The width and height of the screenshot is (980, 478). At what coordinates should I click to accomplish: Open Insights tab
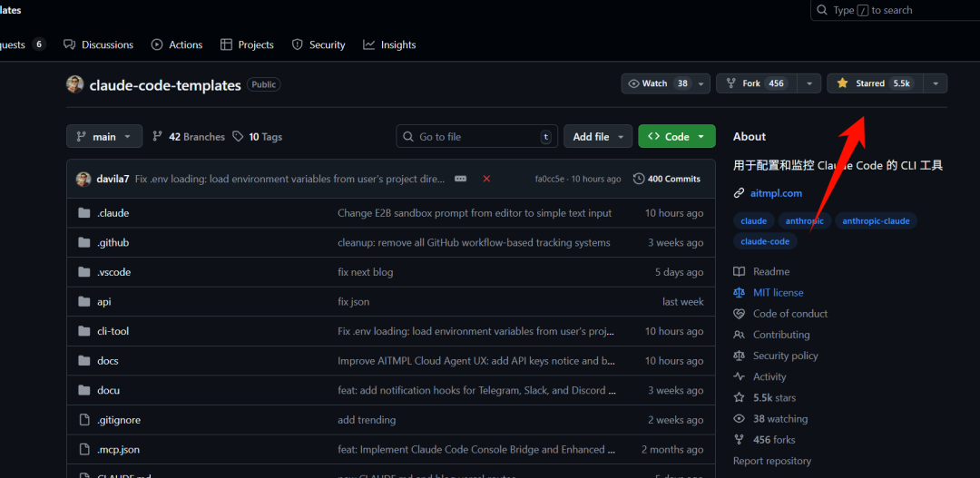(389, 45)
